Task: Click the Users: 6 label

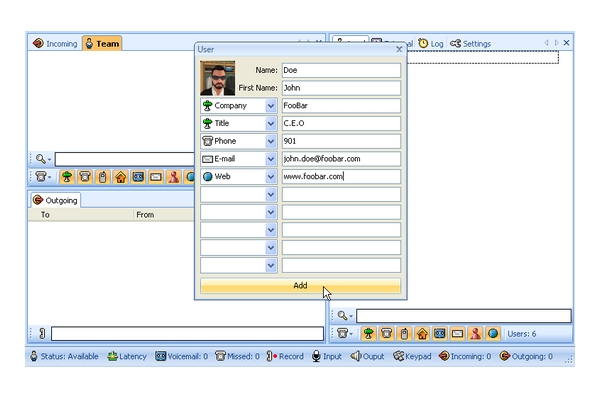Action: [522, 334]
